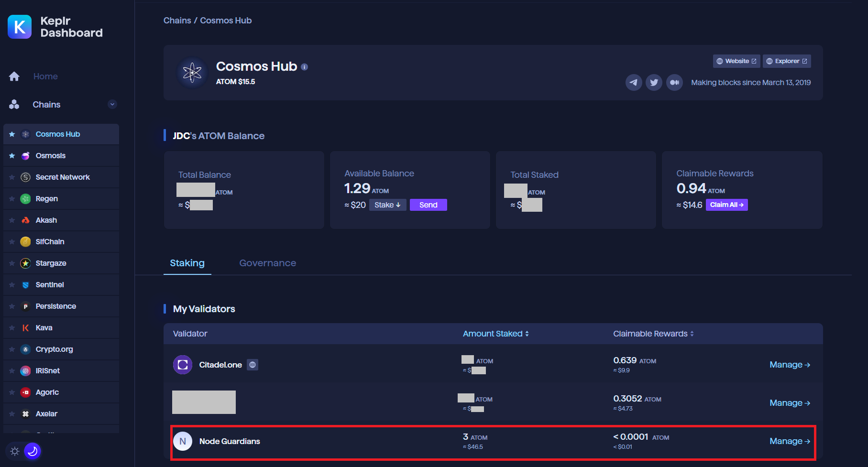The height and width of the screenshot is (467, 868).
Task: Open the Telegram social icon
Action: coord(634,82)
